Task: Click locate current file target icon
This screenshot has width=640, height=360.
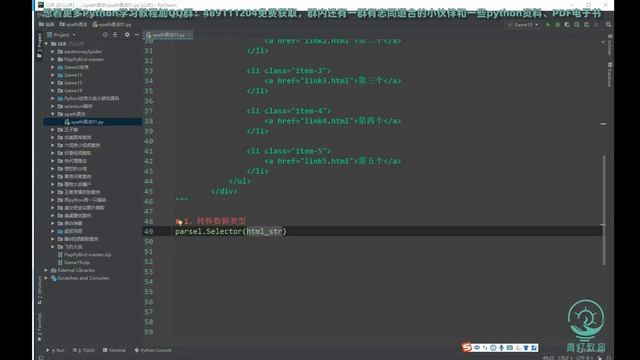Action: pyautogui.click(x=105, y=35)
